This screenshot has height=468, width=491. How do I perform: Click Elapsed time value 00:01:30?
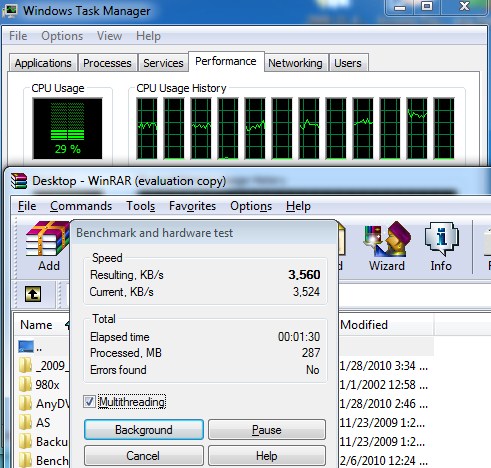click(x=299, y=337)
